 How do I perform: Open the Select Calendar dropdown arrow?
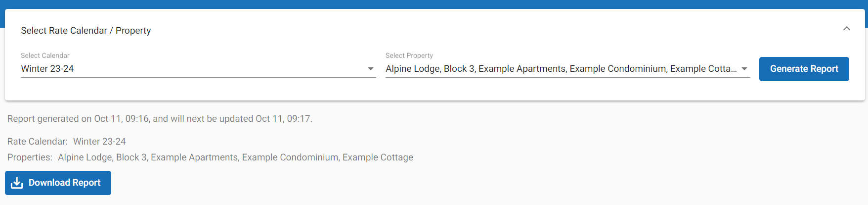(x=370, y=69)
